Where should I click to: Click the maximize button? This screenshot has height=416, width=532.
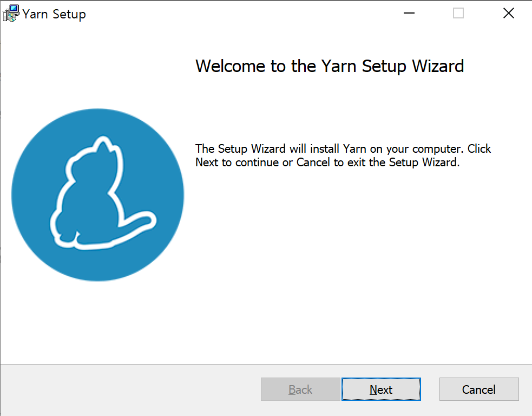click(x=458, y=13)
